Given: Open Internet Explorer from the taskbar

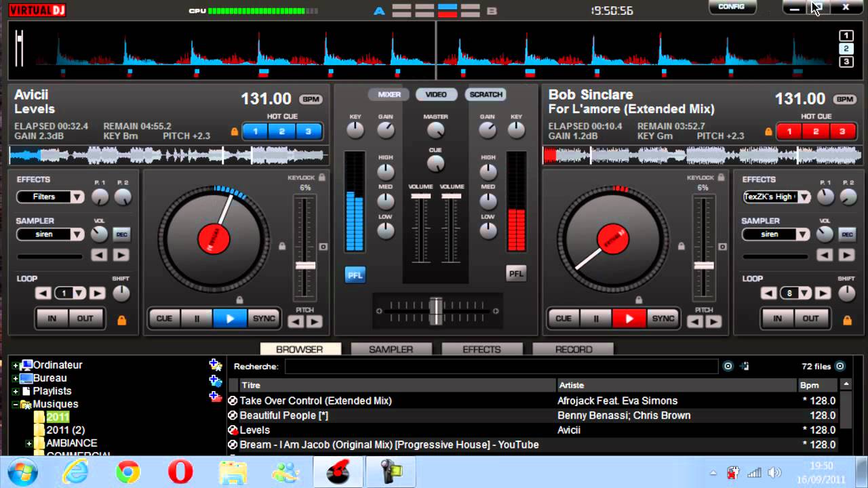Looking at the screenshot, I should coord(76,472).
